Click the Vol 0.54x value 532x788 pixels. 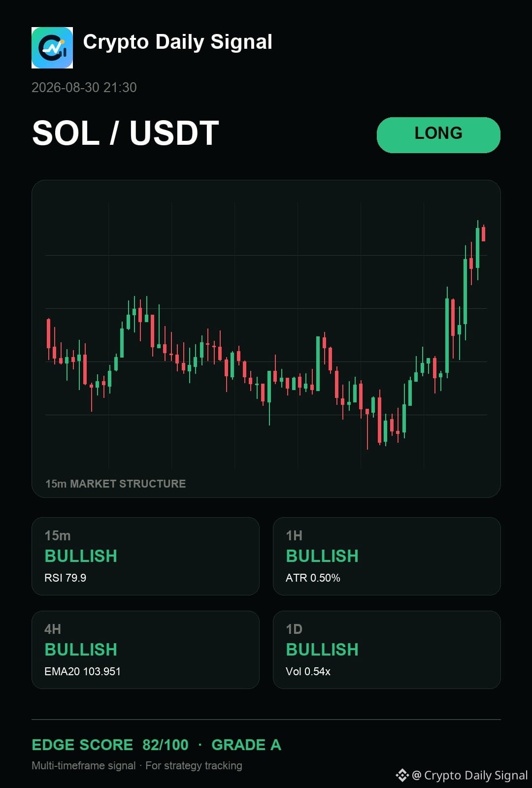coord(308,671)
